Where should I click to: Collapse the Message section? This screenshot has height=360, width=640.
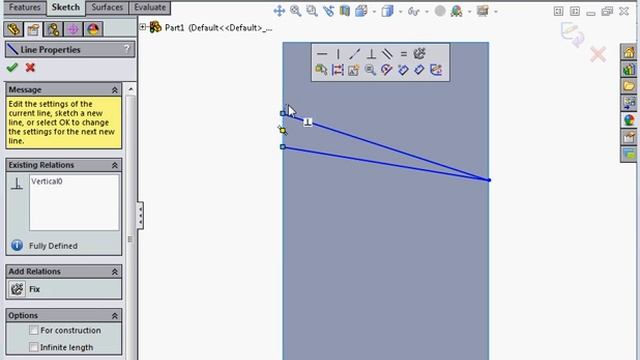(x=115, y=90)
